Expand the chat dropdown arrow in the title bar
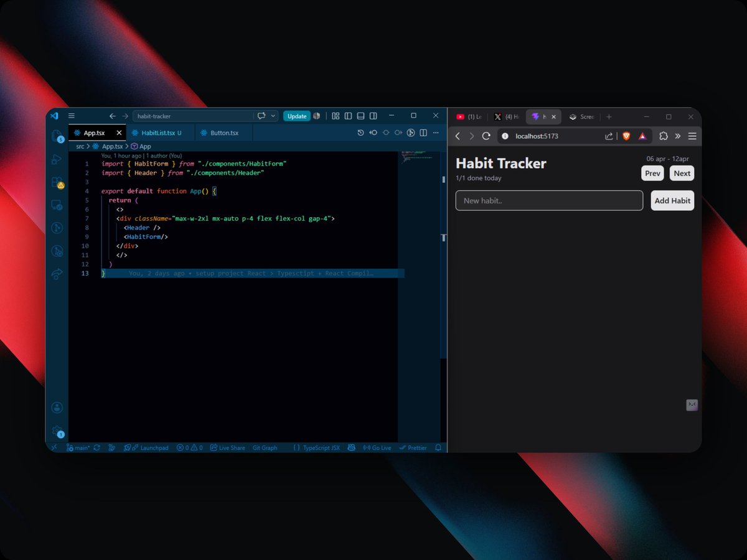 pyautogui.click(x=273, y=116)
